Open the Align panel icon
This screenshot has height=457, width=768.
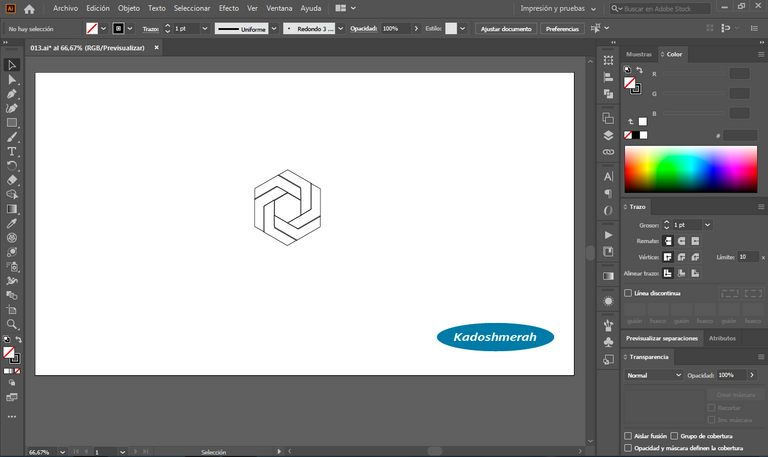click(608, 77)
